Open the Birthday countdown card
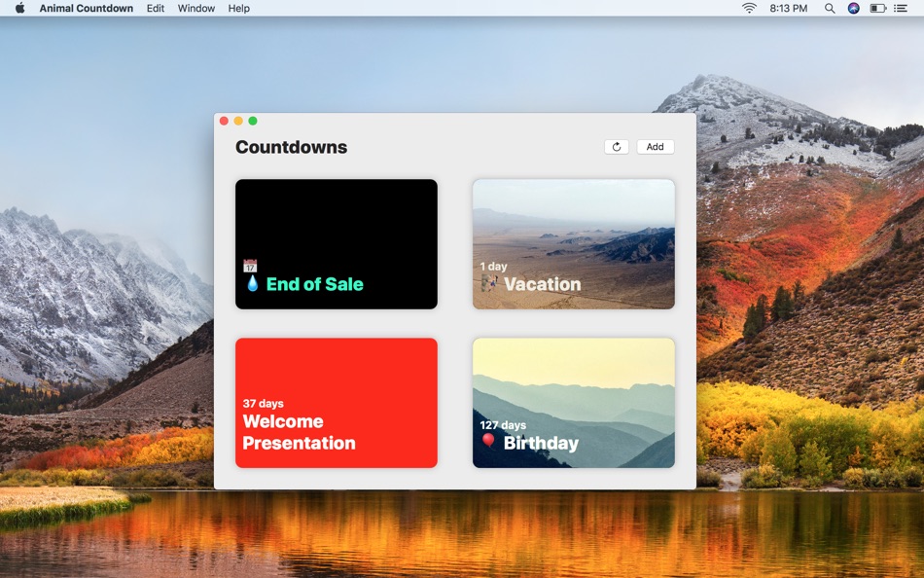This screenshot has height=578, width=924. point(574,403)
